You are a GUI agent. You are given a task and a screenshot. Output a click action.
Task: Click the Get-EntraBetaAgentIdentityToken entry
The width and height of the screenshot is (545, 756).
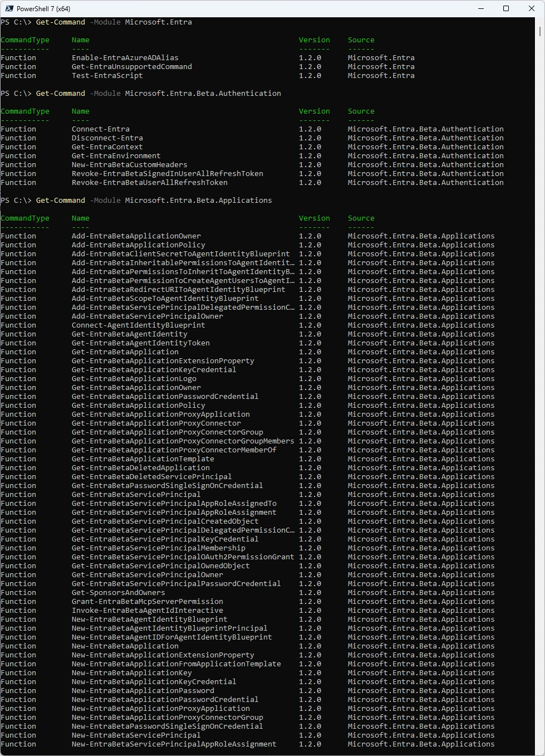[140, 343]
